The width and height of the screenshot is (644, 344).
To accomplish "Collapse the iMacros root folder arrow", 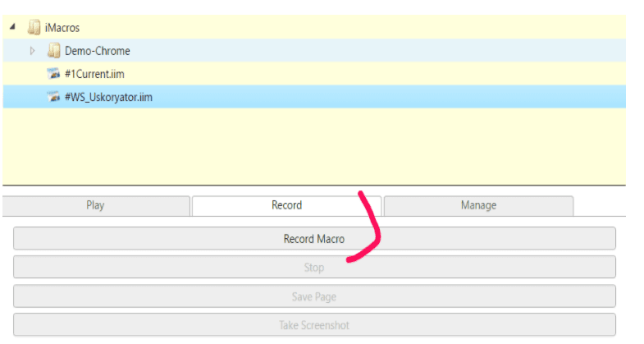I will tap(12, 27).
